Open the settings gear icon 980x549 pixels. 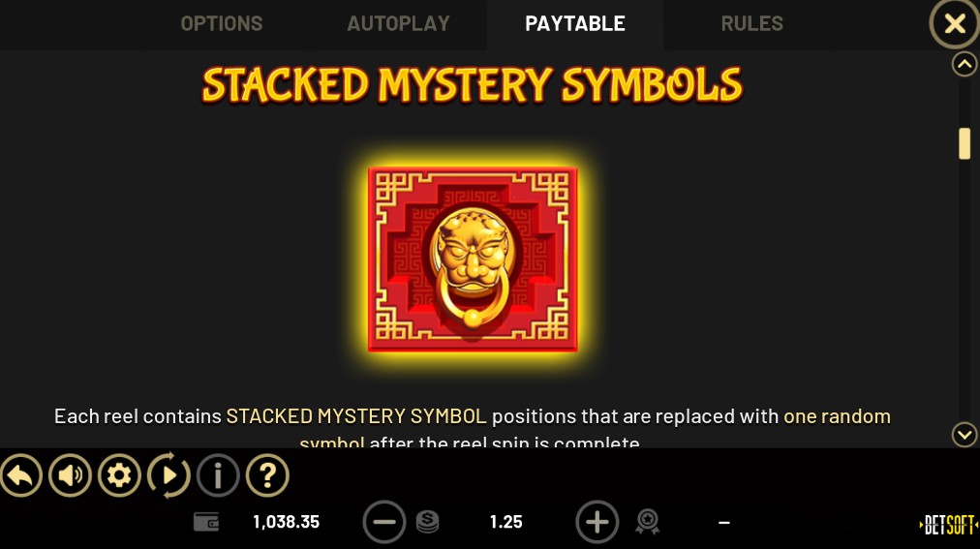click(119, 476)
